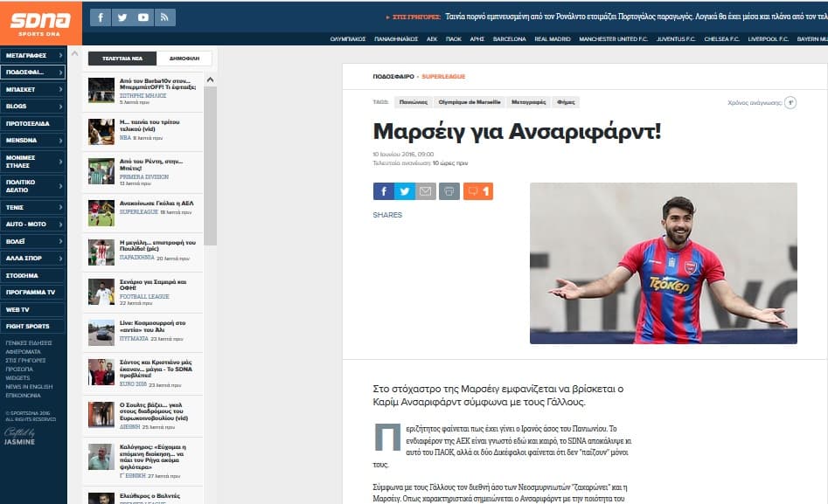This screenshot has height=504, width=828.
Task: Open the ΣΤΙΣ ΓΡΗΓΟΡΕΣ ticker headline
Action: (x=637, y=17)
